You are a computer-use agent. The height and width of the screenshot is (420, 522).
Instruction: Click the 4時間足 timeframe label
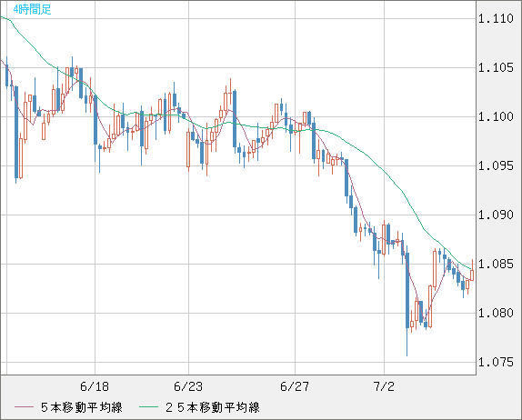(32, 9)
